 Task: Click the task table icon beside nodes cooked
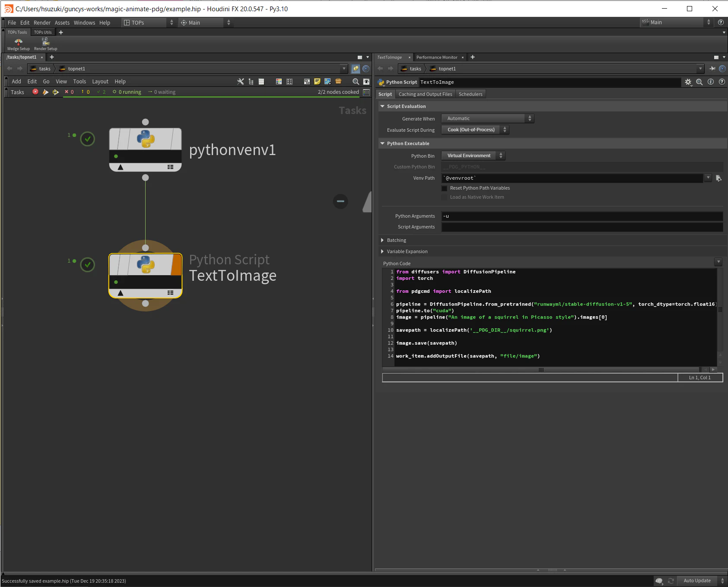tap(366, 92)
